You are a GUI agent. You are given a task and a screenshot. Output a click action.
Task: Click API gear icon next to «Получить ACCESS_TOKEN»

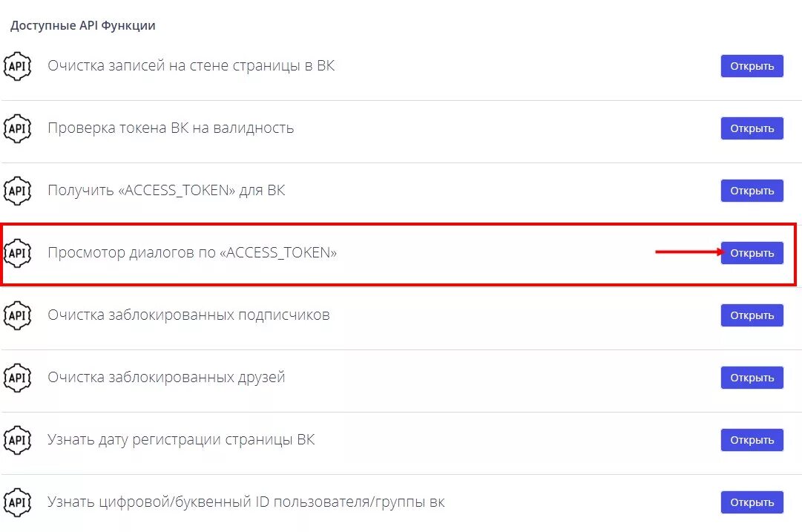[x=17, y=191]
